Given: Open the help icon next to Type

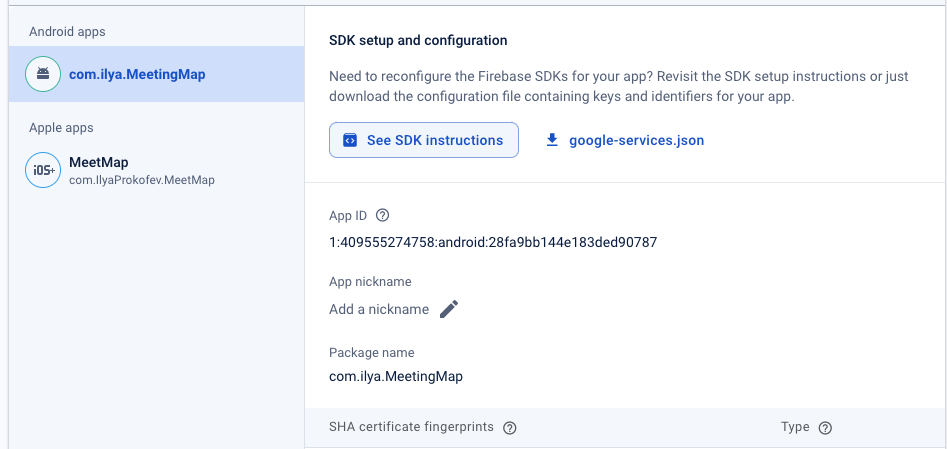Looking at the screenshot, I should pyautogui.click(x=825, y=428).
